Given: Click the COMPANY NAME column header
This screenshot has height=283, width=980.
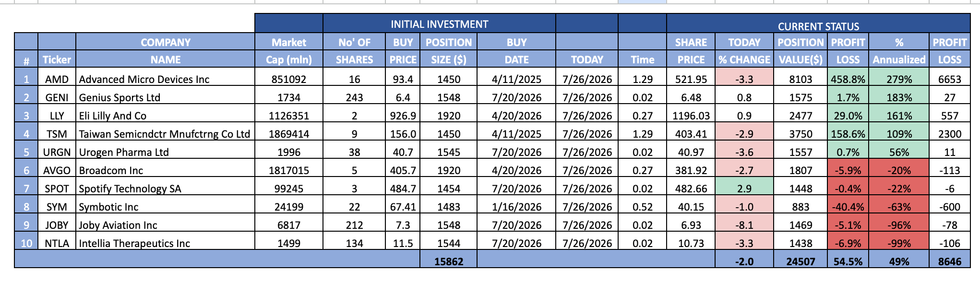Looking at the screenshot, I should (165, 51).
